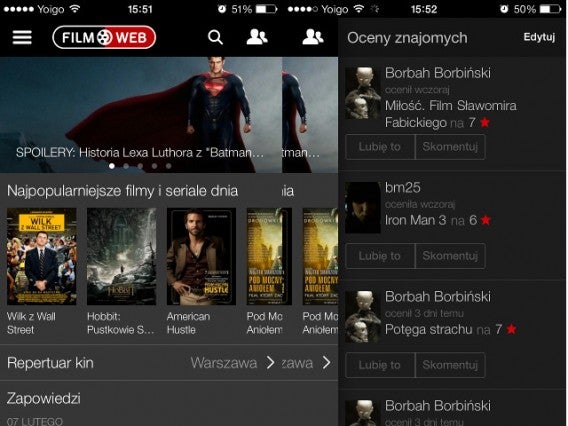Viewport: 568px width, 426px height.
Task: Expand Warszawa cinema city chevron
Action: pos(270,363)
